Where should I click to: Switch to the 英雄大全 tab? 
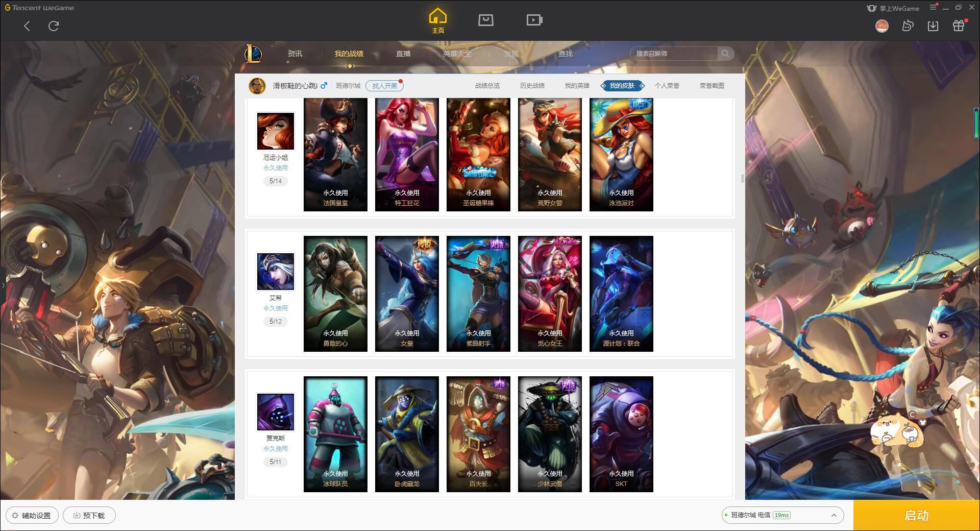pos(457,54)
